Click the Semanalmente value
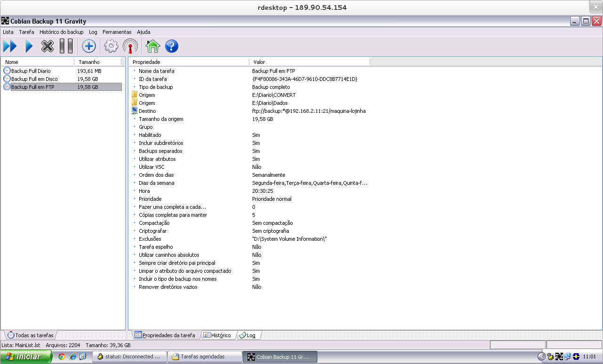This screenshot has height=364, width=603. [x=269, y=175]
